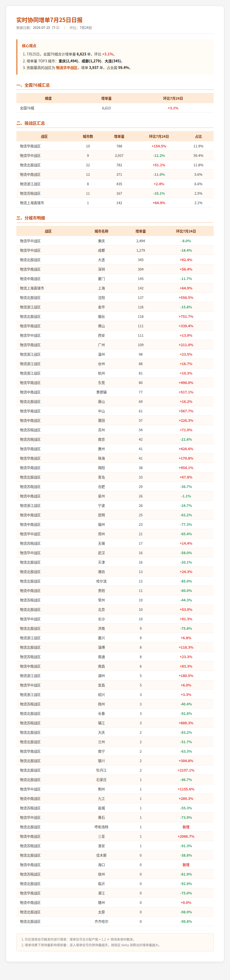This screenshot has width=230, height=980.
Task: Click the 三、分城市明细 section heading
Action: pos(31,218)
